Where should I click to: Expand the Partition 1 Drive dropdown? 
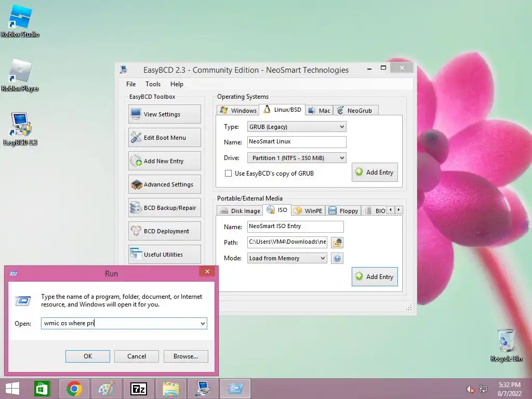342,158
